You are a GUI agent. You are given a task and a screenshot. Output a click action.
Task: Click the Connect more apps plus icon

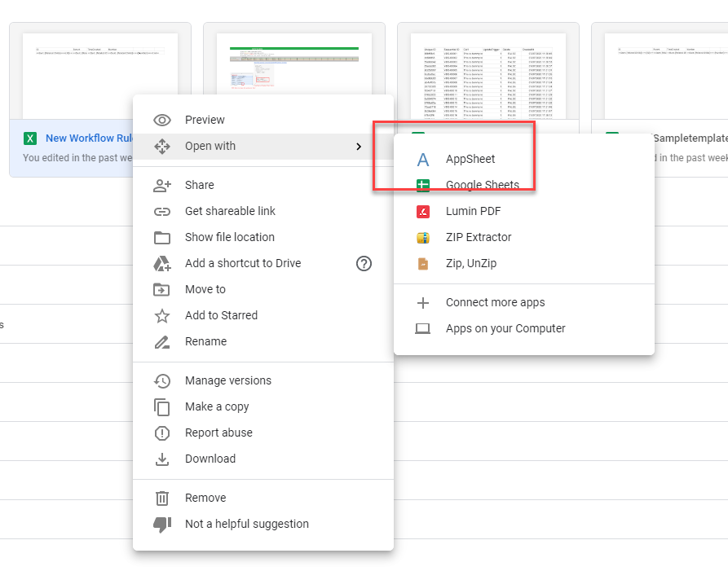click(x=423, y=303)
